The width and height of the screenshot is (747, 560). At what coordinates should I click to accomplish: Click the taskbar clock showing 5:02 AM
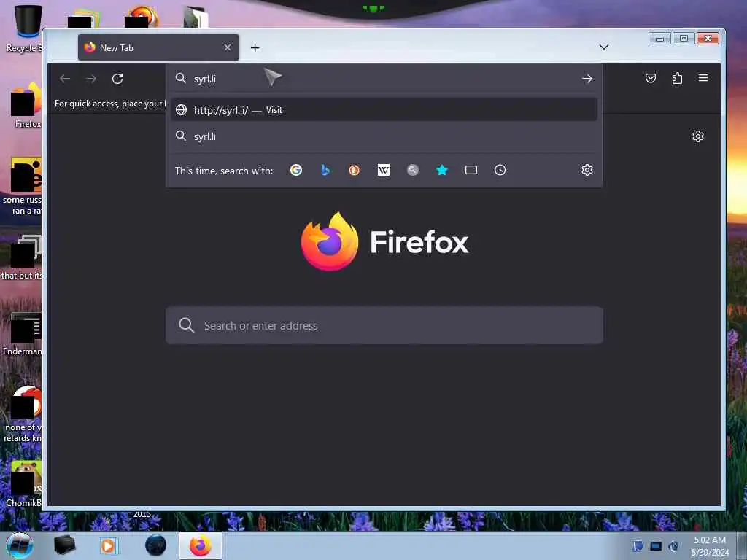click(710, 546)
